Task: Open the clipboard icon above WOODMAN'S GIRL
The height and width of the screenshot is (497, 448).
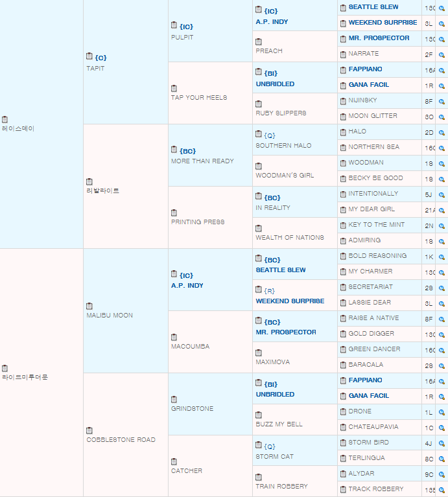Action: pos(259,166)
